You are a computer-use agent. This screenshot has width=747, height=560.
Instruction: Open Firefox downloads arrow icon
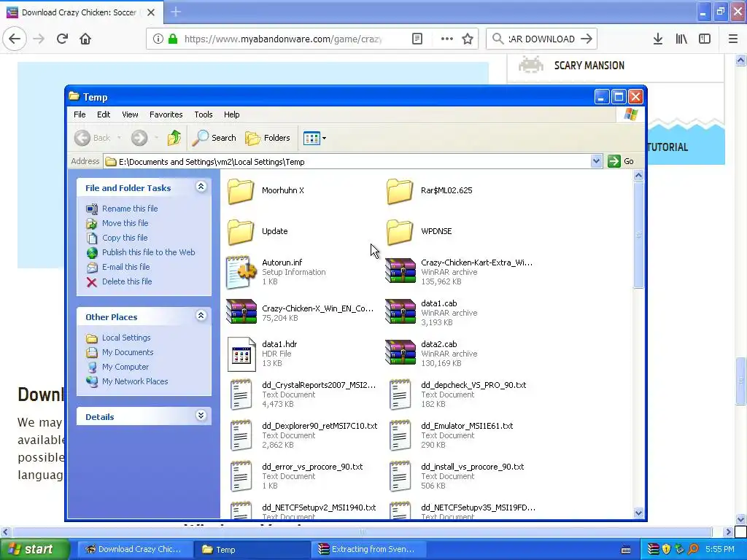pyautogui.click(x=657, y=39)
